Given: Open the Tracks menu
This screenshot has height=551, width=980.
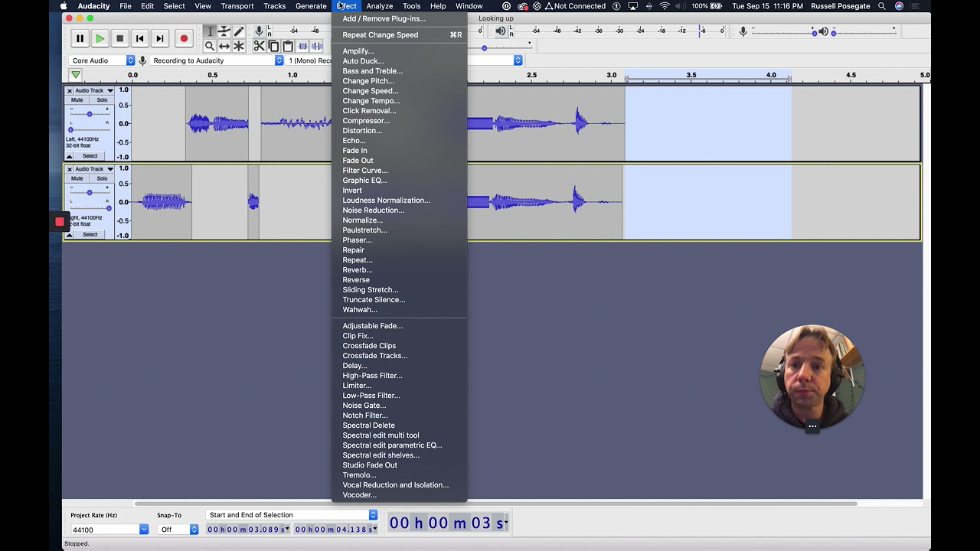Looking at the screenshot, I should click(x=274, y=6).
